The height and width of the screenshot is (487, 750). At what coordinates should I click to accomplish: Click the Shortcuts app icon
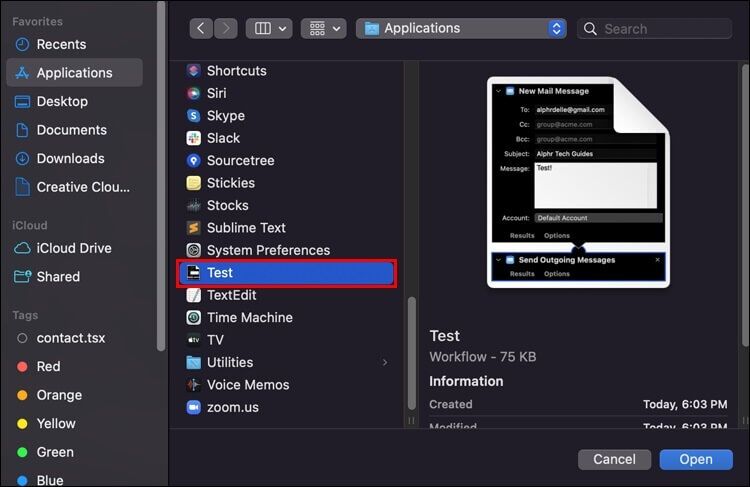[x=193, y=71]
